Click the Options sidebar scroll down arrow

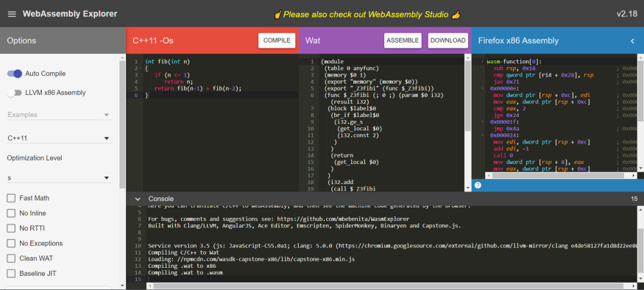click(122, 286)
